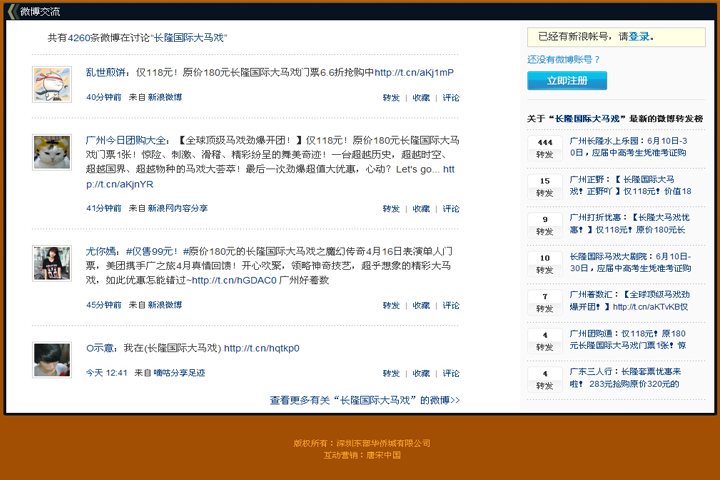Click 评论 on 尤你嫣's post

coord(451,304)
